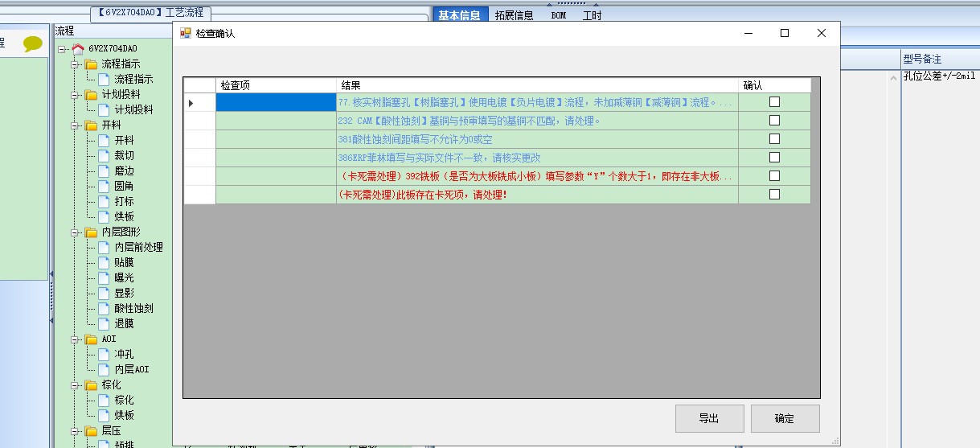Image resolution: width=980 pixels, height=448 pixels.
Task: Select result text 386ERP菲林填写与实际文件不一致
Action: coord(438,158)
